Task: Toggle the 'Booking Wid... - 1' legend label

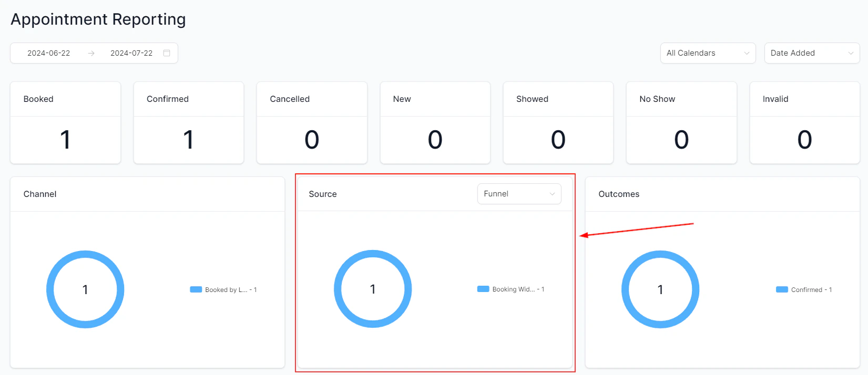Action: tap(518, 289)
